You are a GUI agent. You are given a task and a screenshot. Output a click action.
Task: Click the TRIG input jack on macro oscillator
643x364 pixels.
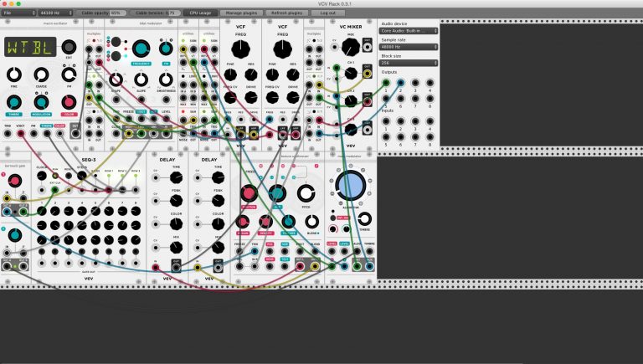click(8, 133)
